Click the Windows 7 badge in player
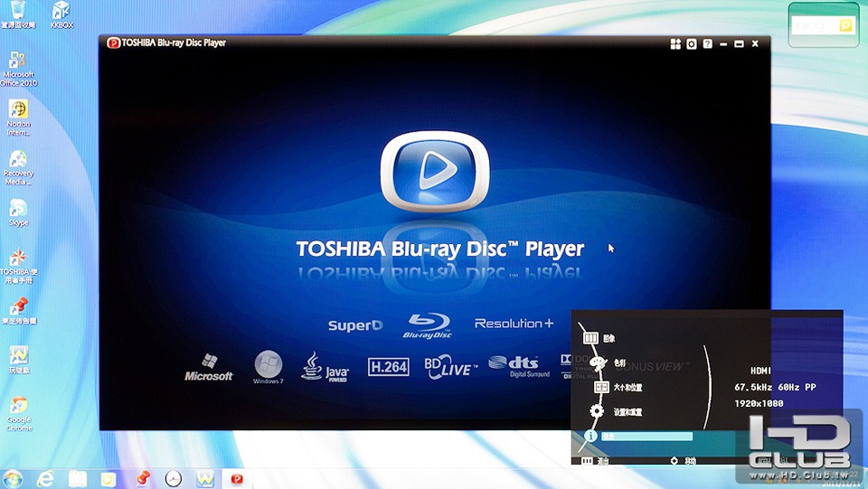 [x=268, y=367]
